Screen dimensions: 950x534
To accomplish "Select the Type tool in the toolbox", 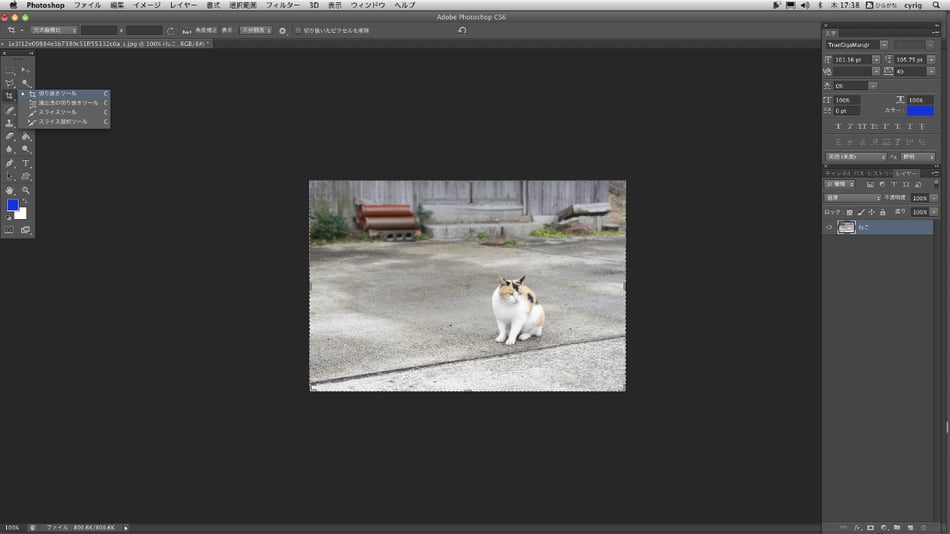I will tap(26, 163).
